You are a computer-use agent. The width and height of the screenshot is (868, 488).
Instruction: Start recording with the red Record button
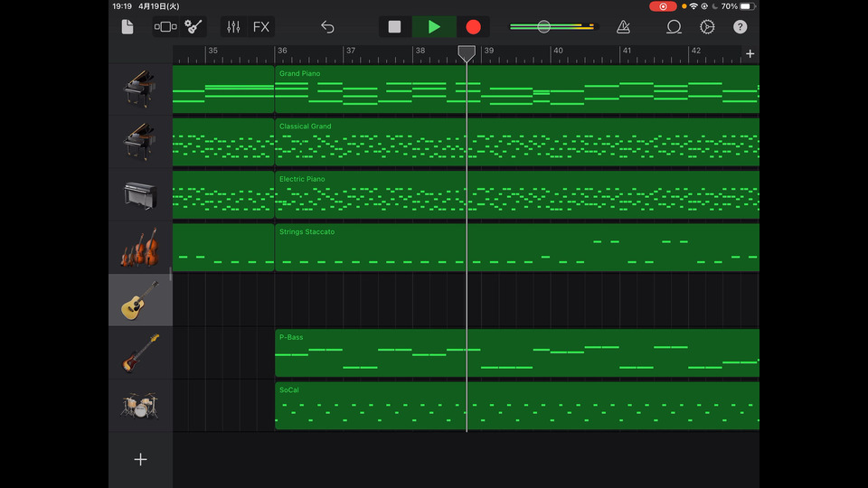(x=473, y=27)
